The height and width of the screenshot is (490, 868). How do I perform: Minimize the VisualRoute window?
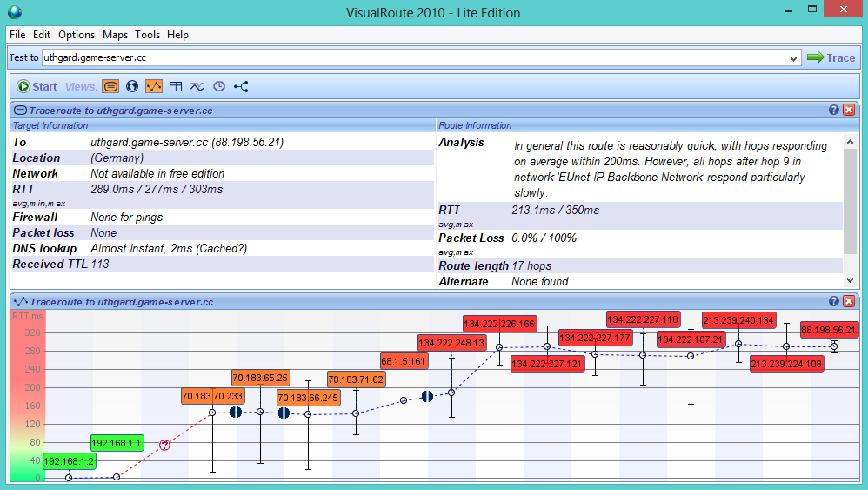tap(789, 10)
